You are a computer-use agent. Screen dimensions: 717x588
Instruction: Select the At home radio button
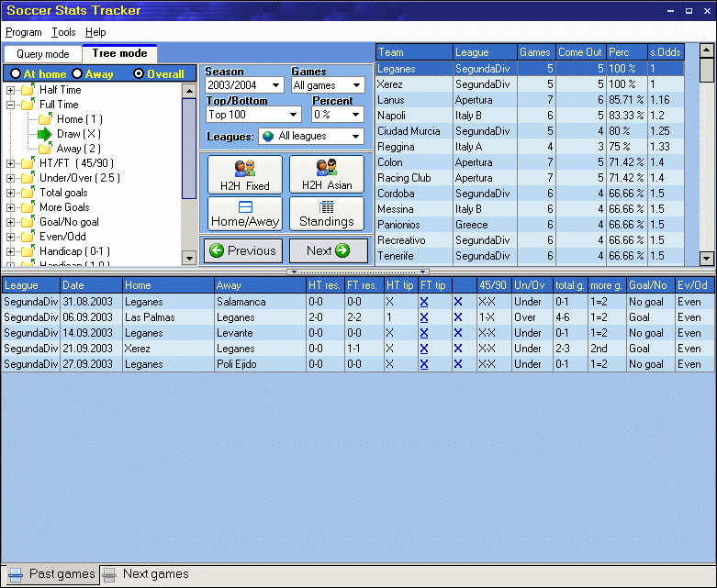click(16, 73)
